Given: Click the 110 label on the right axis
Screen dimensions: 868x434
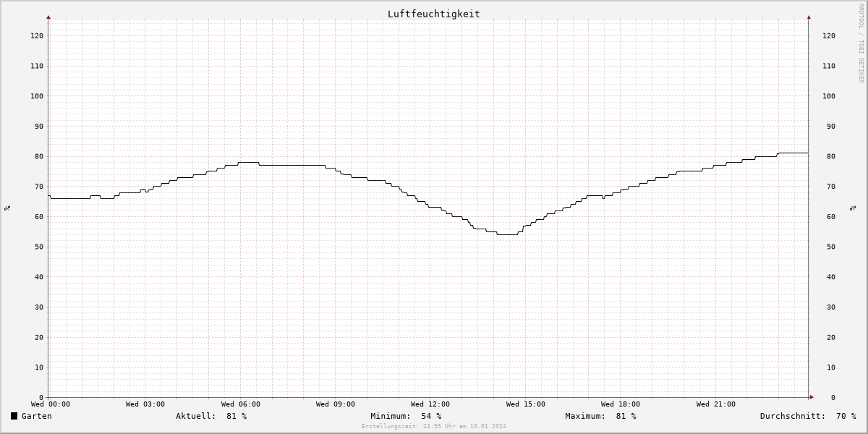Looking at the screenshot, I should point(829,66).
